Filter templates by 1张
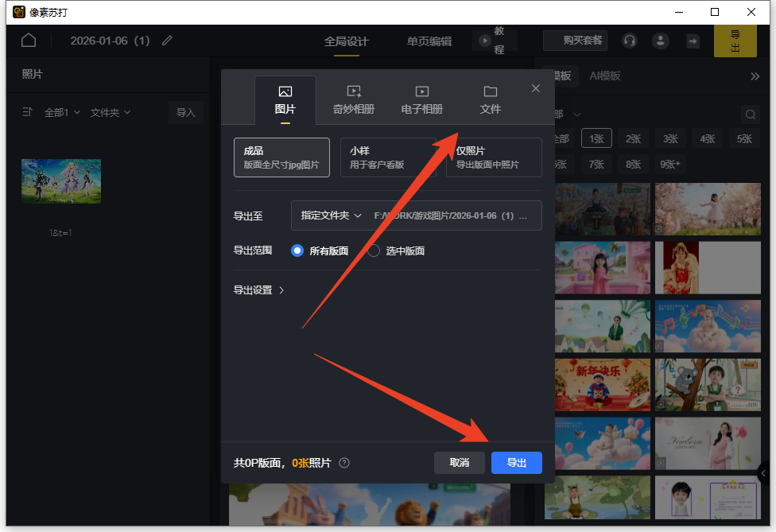 (x=596, y=138)
